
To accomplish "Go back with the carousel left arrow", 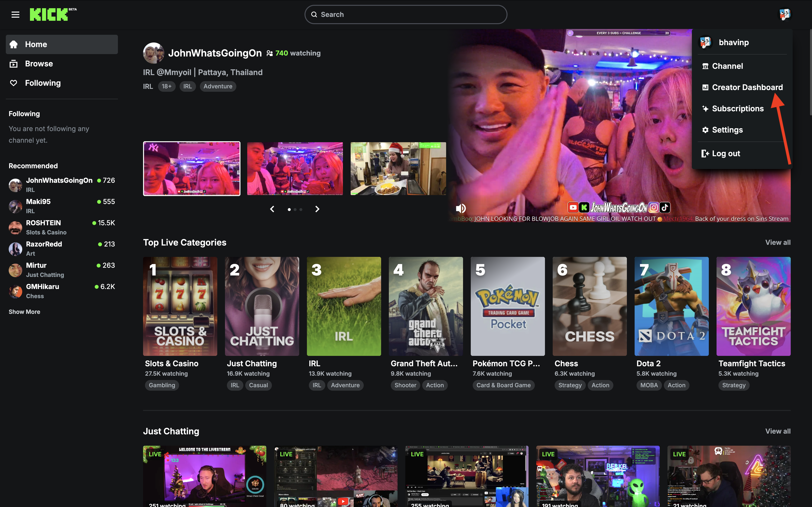I will point(272,209).
